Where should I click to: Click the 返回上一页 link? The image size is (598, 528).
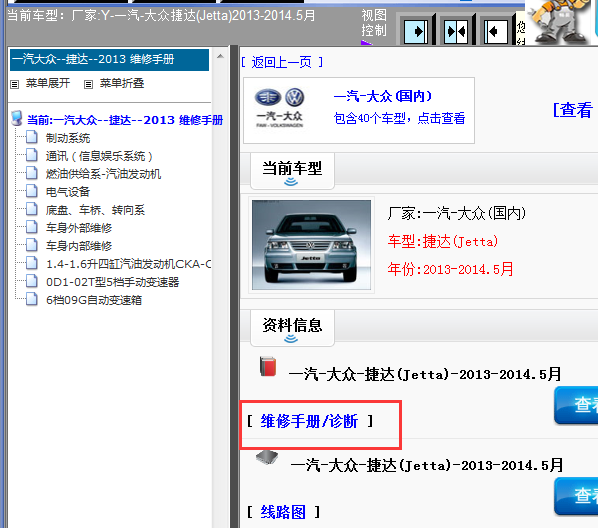point(282,62)
